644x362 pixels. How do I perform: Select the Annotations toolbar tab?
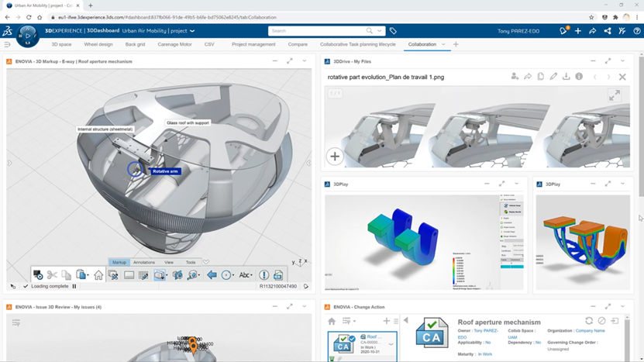pos(143,262)
